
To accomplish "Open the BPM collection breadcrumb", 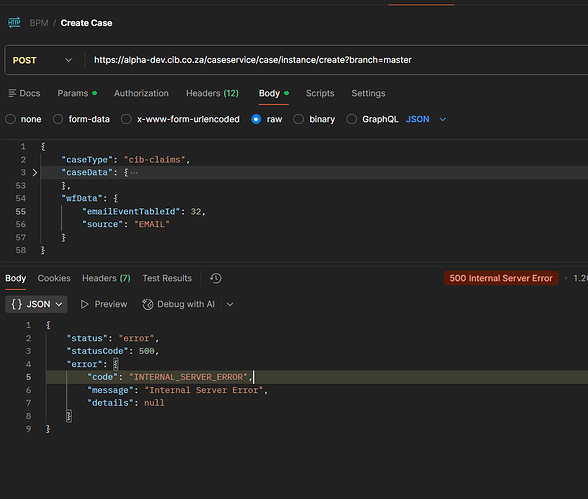I will [39, 23].
